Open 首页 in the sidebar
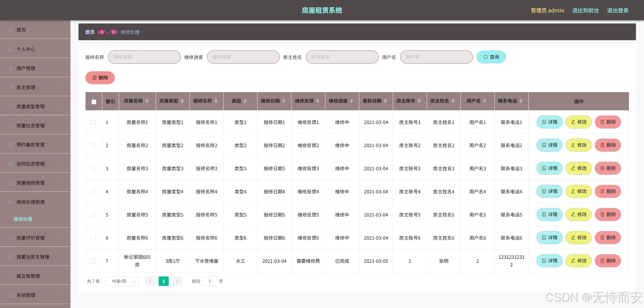Image resolution: width=644 pixels, height=308 pixels. tap(35, 30)
